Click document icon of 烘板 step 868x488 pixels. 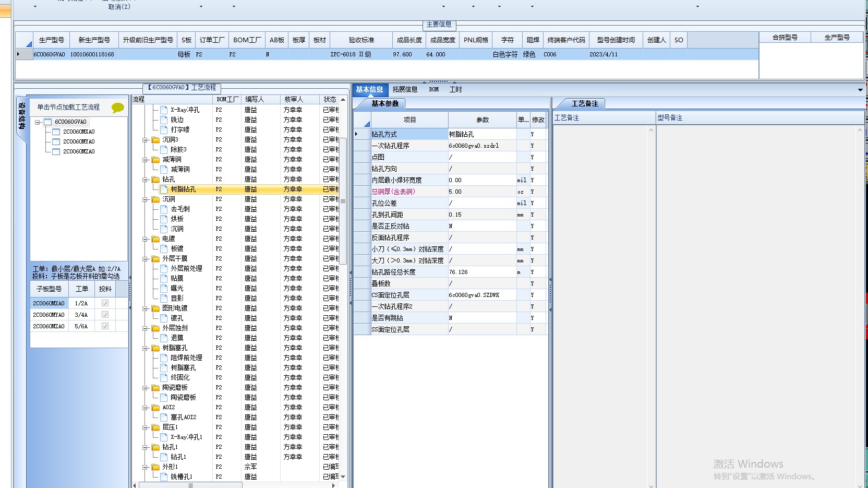pos(164,219)
